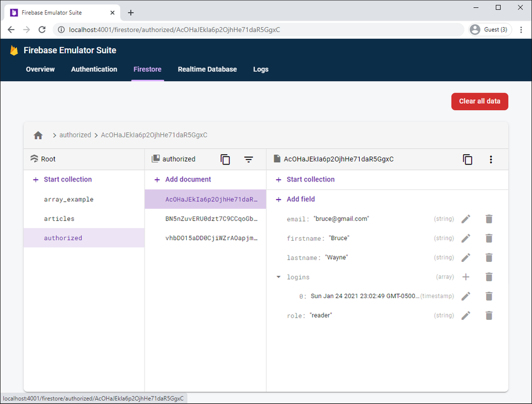Screen dimensions: 532x404
Task: Open the Realtime Database tab
Action: click(207, 70)
